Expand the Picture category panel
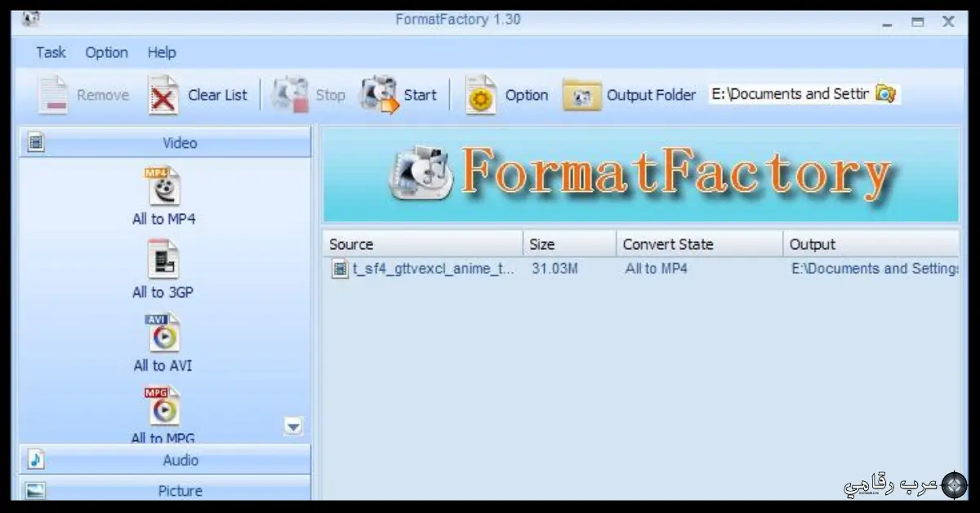Screen dimensions: 980x513 [163, 490]
